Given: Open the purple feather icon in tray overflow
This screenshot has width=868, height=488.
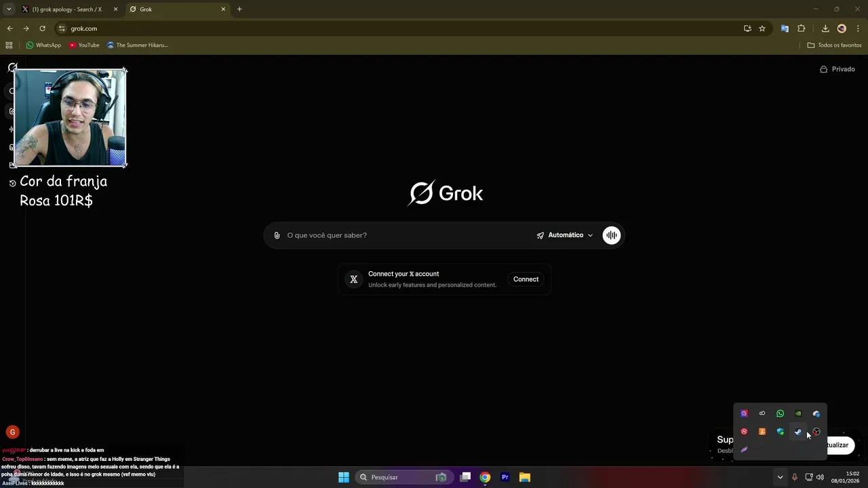Looking at the screenshot, I should coord(744,449).
